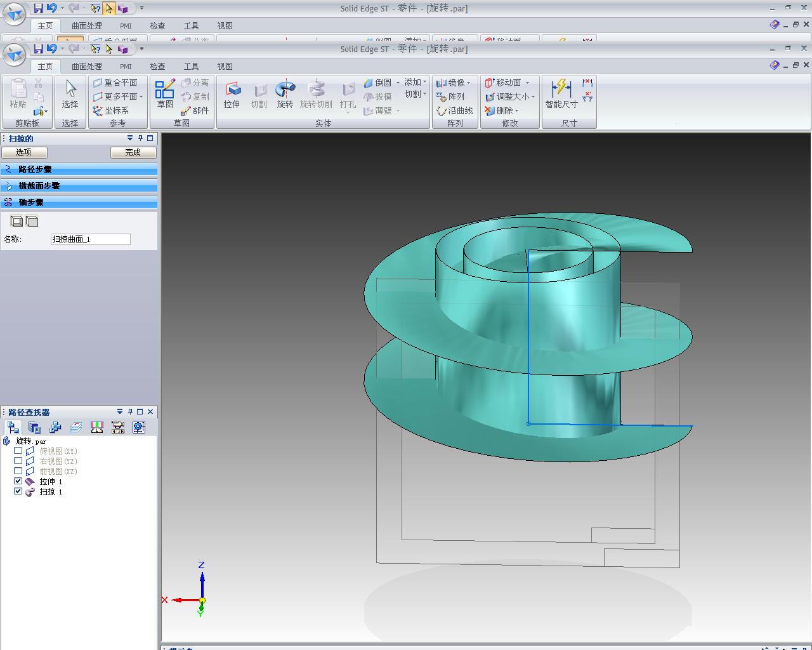Image resolution: width=812 pixels, height=650 pixels.
Task: Activate the 选择 (Select) tool in the ribbon
Action: (70, 95)
